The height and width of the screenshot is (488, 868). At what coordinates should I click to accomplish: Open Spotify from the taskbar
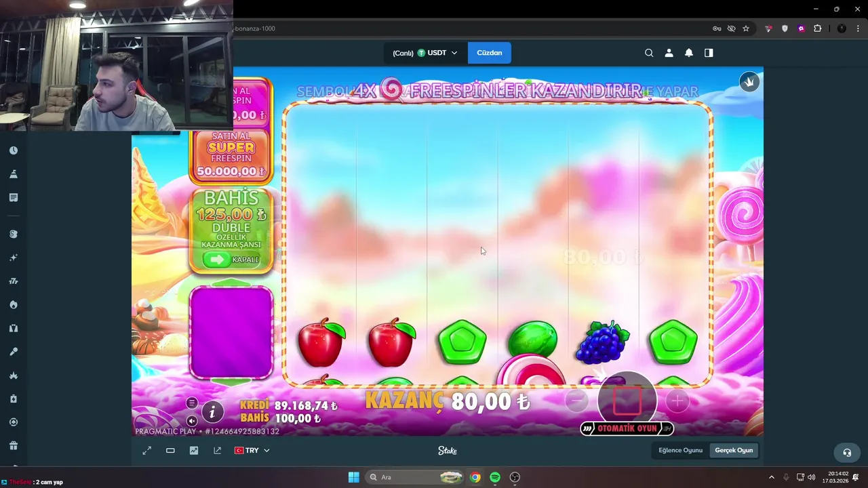(x=495, y=477)
